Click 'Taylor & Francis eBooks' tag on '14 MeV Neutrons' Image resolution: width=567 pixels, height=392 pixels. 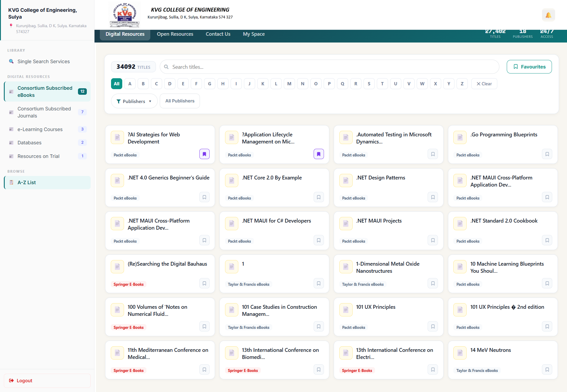[477, 370]
